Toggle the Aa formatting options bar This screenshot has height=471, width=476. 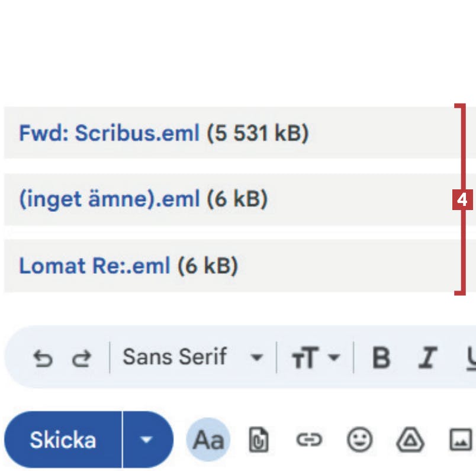(x=208, y=440)
